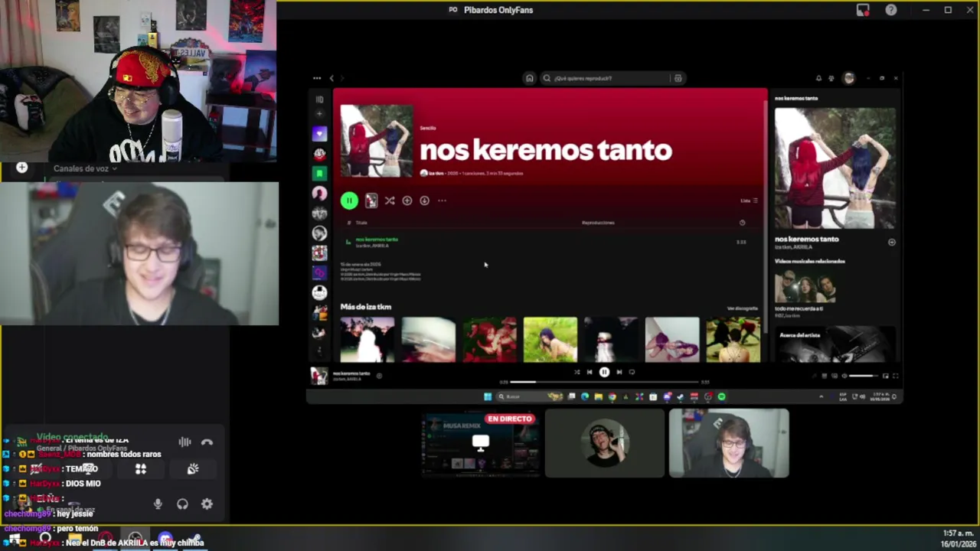Deafen audio with the headphones icon
The height and width of the screenshot is (551, 980).
pyautogui.click(x=182, y=504)
